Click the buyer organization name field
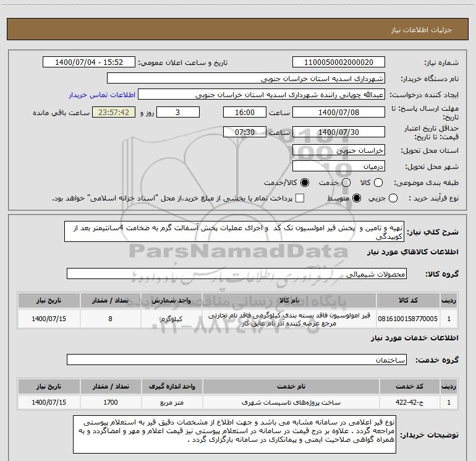The image size is (476, 461). (246, 78)
